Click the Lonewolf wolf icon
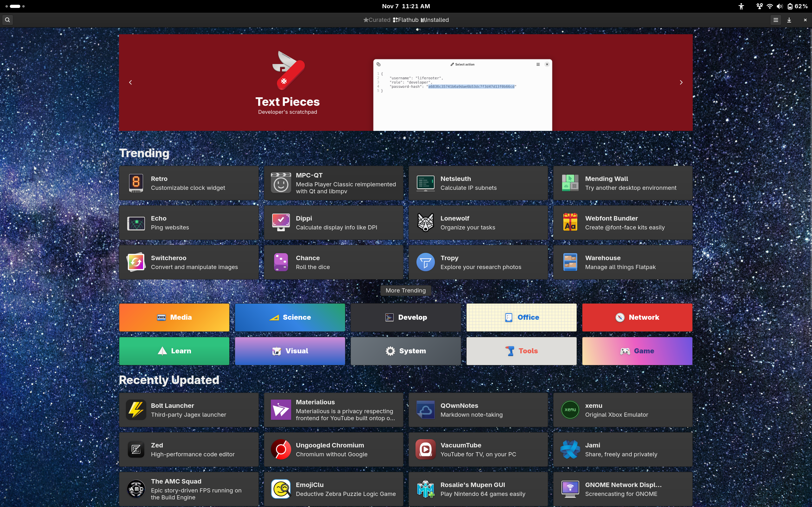 coord(425,223)
